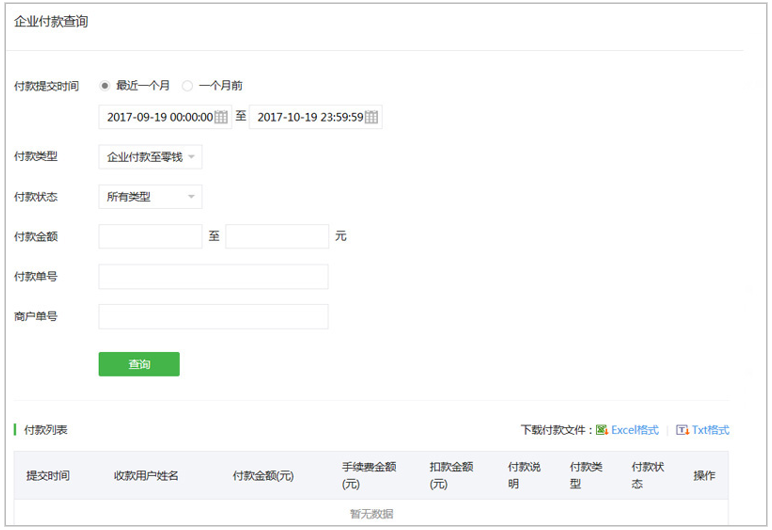Expand the 付款类型 dropdown

tap(150, 157)
